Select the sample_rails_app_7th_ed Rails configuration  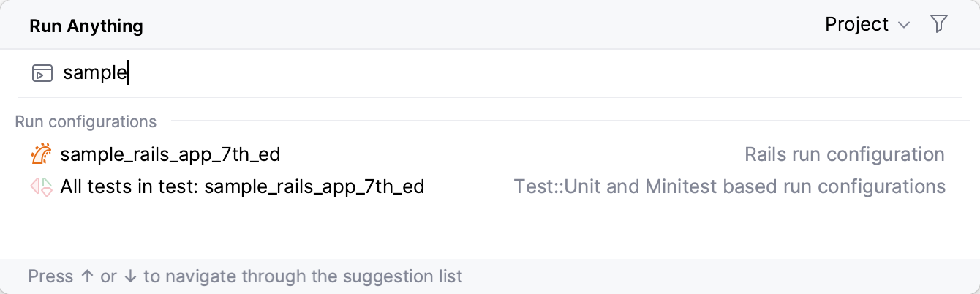170,155
